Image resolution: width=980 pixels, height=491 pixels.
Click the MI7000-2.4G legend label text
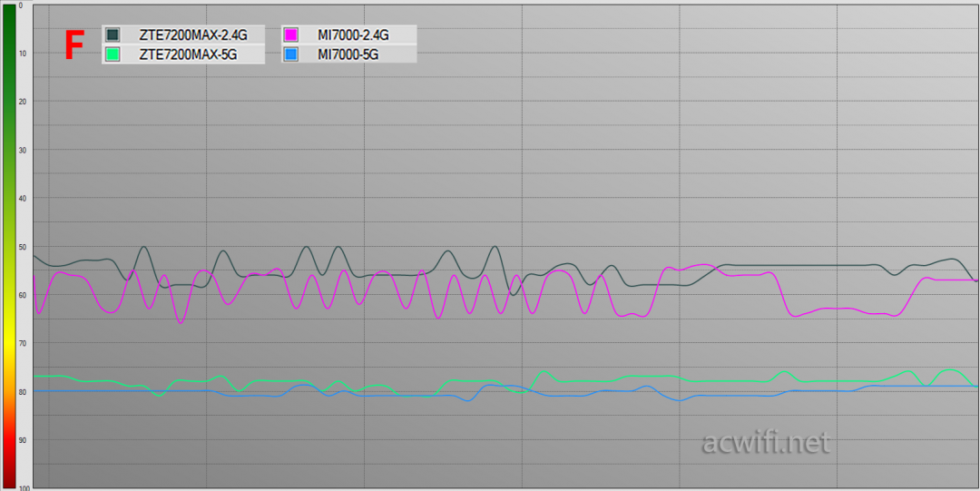click(353, 34)
